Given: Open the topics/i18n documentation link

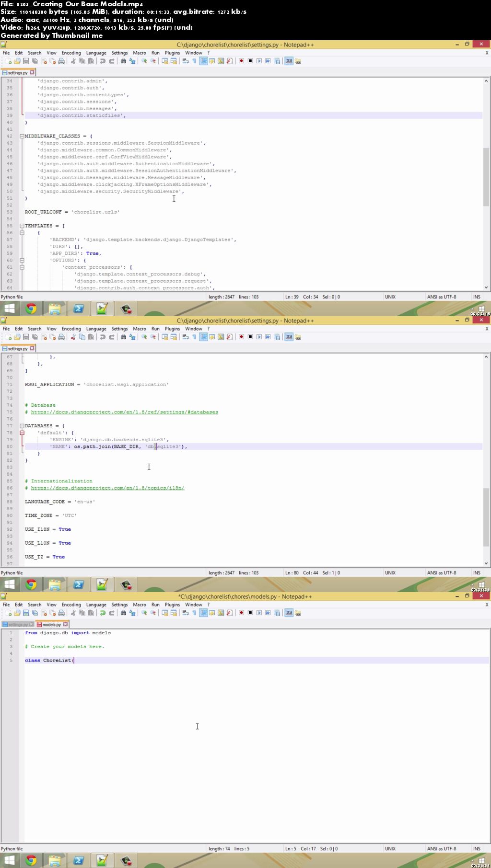Looking at the screenshot, I should coord(108,488).
